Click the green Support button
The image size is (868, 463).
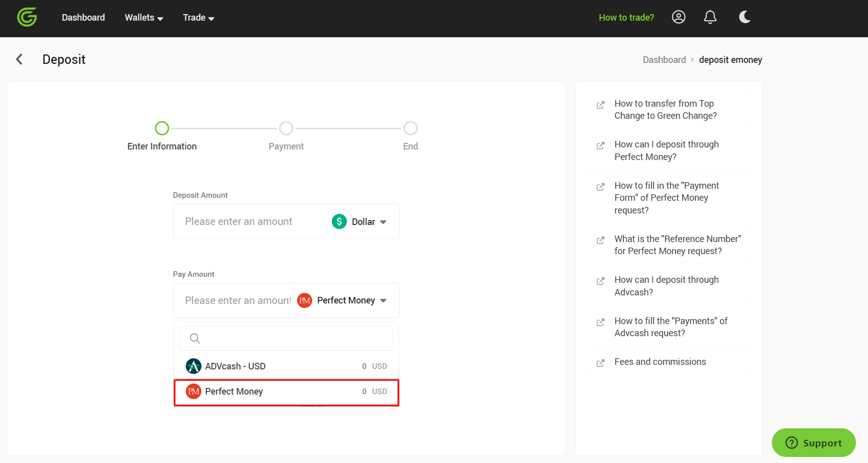point(814,443)
